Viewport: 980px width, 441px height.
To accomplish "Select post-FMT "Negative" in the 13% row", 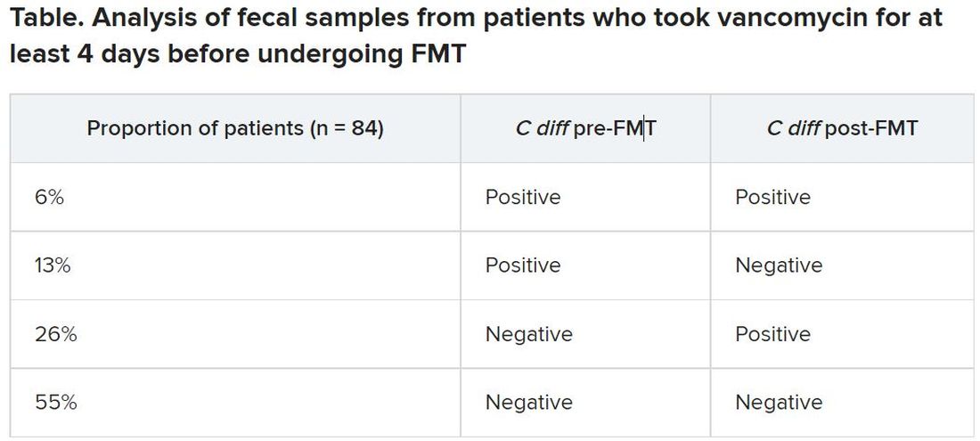I will click(x=779, y=265).
